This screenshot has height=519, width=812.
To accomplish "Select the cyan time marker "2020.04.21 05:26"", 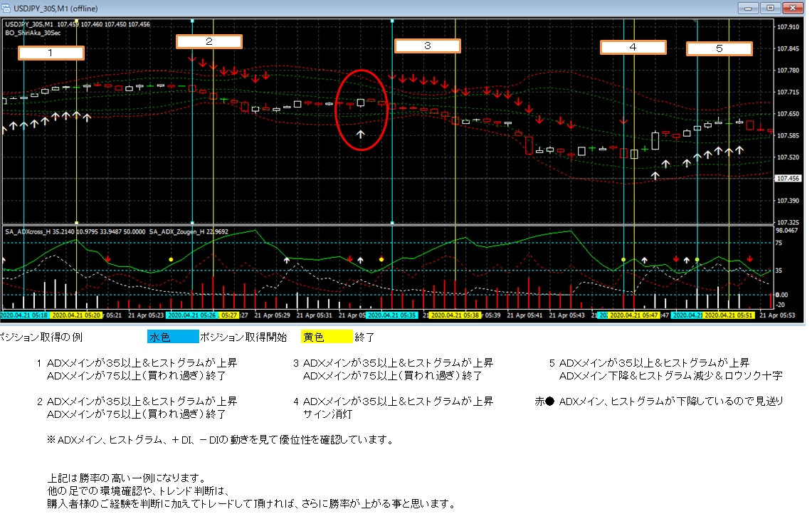I will [x=191, y=315].
